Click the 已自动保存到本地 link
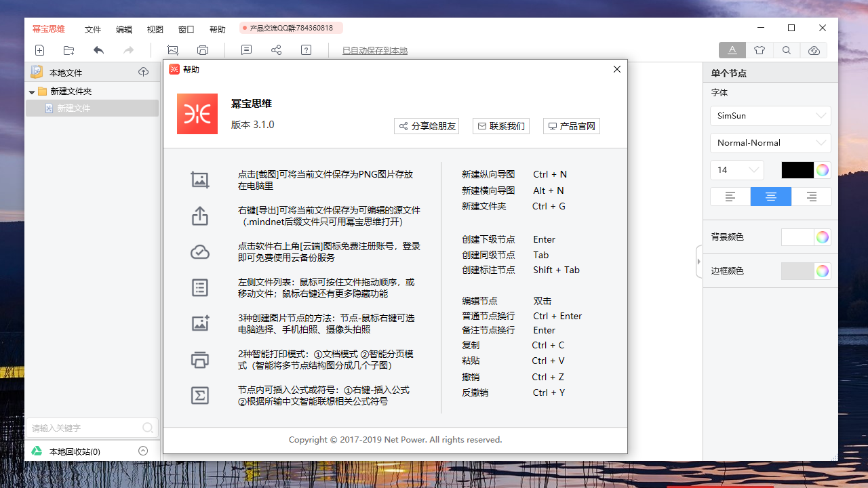 tap(375, 51)
